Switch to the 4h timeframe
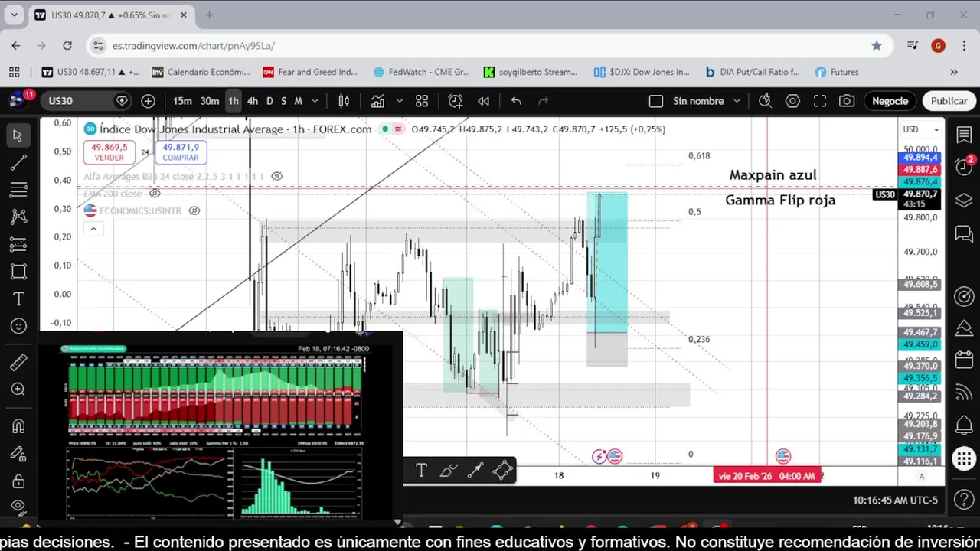The height and width of the screenshot is (551, 980). click(x=253, y=101)
